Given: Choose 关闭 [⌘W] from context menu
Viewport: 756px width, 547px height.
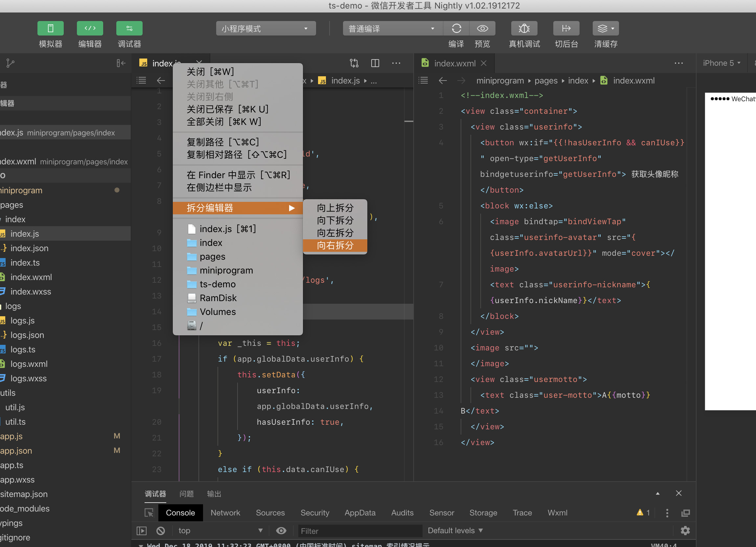Looking at the screenshot, I should (x=238, y=72).
